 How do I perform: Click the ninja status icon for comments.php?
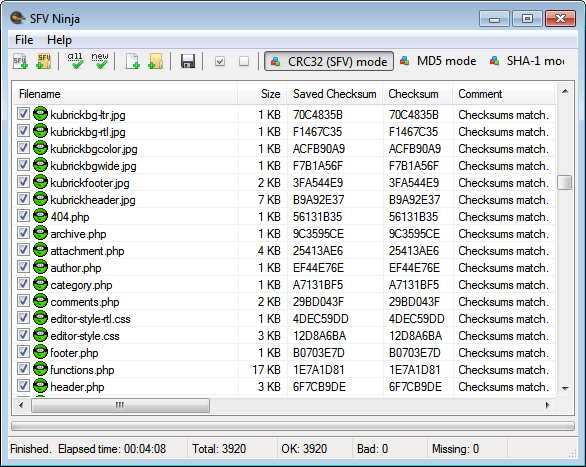40,301
